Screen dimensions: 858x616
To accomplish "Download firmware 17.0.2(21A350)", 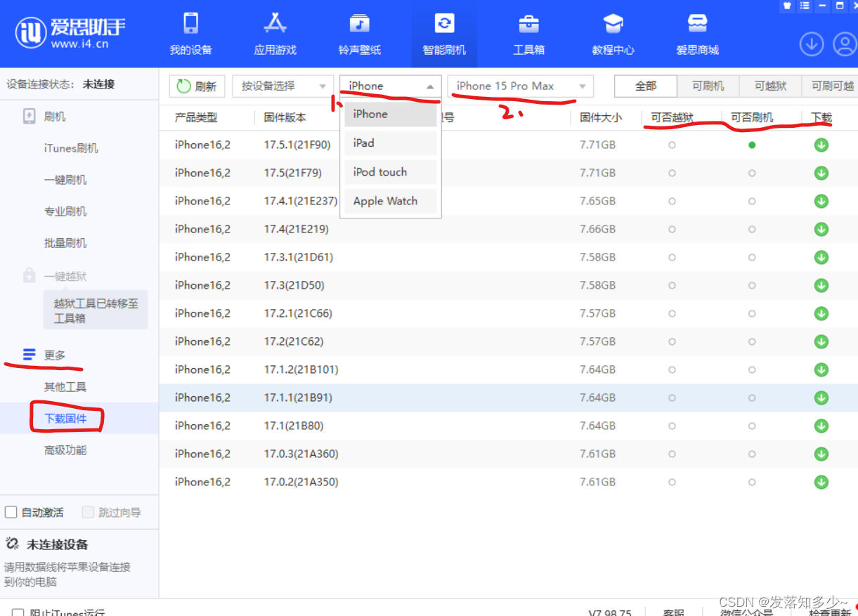I will pos(821,482).
